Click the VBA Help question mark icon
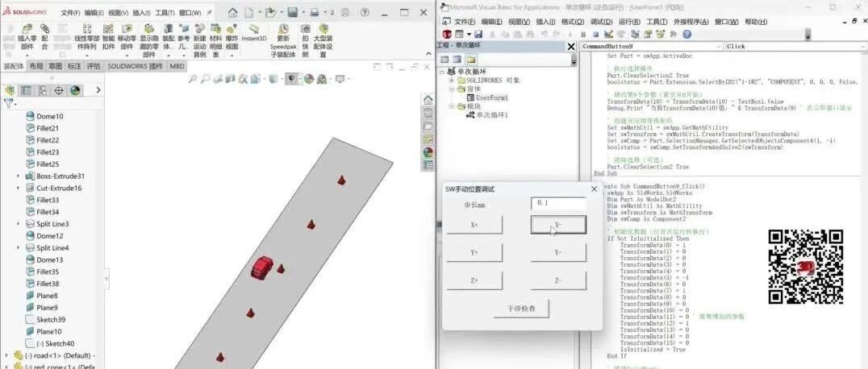The height and width of the screenshot is (369, 868). (687, 35)
